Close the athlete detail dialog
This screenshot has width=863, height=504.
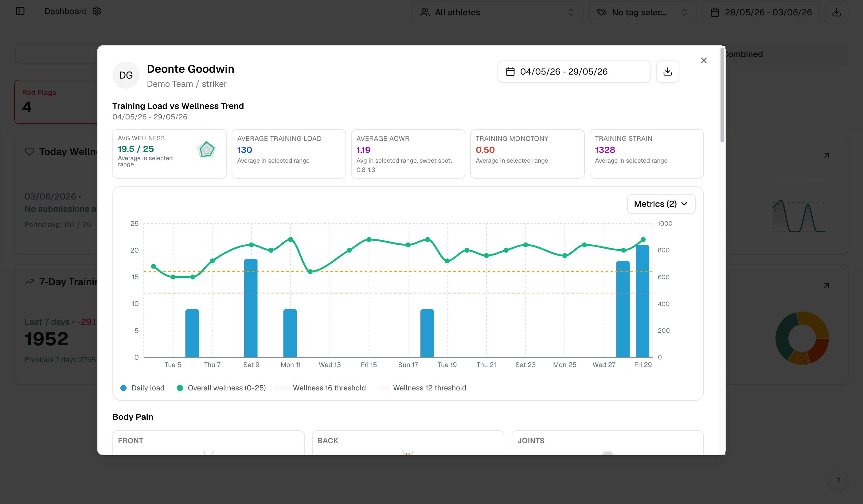[704, 60]
